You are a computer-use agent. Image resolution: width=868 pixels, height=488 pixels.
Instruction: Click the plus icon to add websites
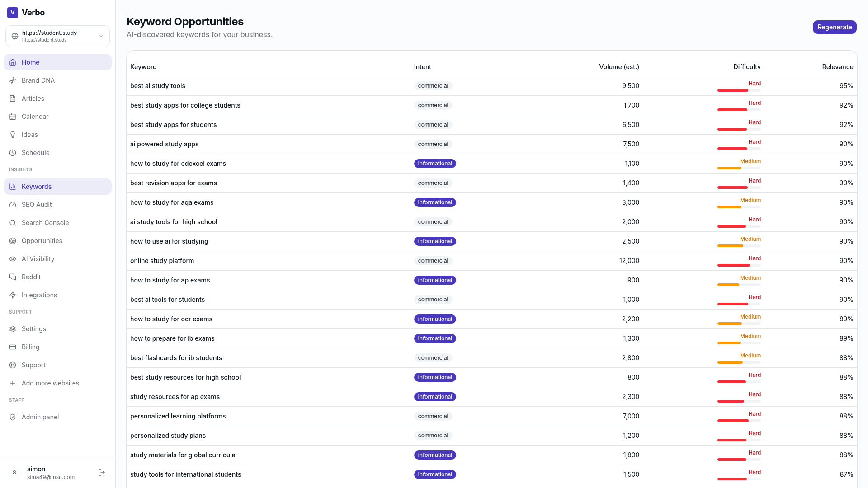tap(13, 383)
